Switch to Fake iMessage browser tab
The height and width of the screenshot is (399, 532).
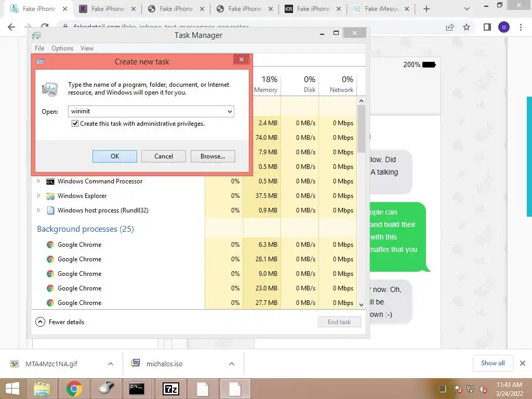[380, 9]
